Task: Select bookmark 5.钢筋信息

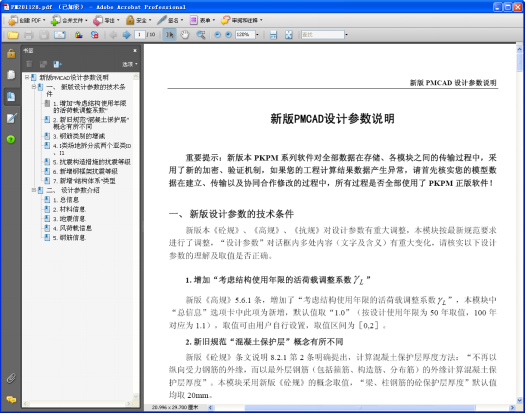Action: pos(69,237)
